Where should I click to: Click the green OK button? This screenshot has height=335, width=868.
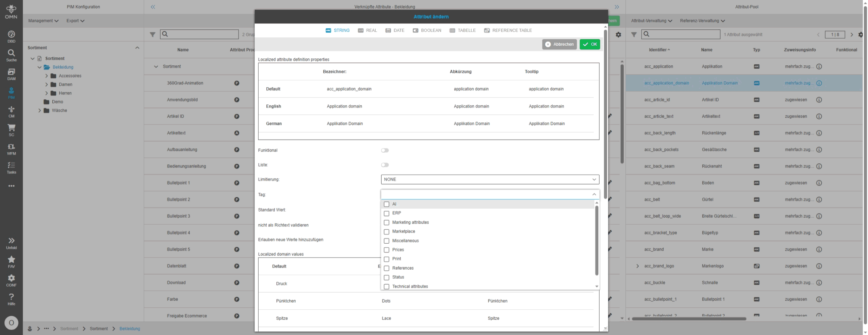pos(590,45)
